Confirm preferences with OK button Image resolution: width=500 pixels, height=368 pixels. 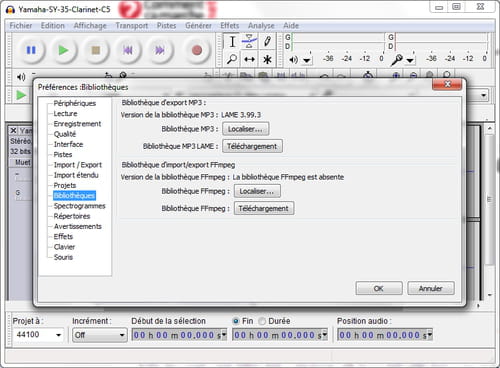click(x=379, y=288)
